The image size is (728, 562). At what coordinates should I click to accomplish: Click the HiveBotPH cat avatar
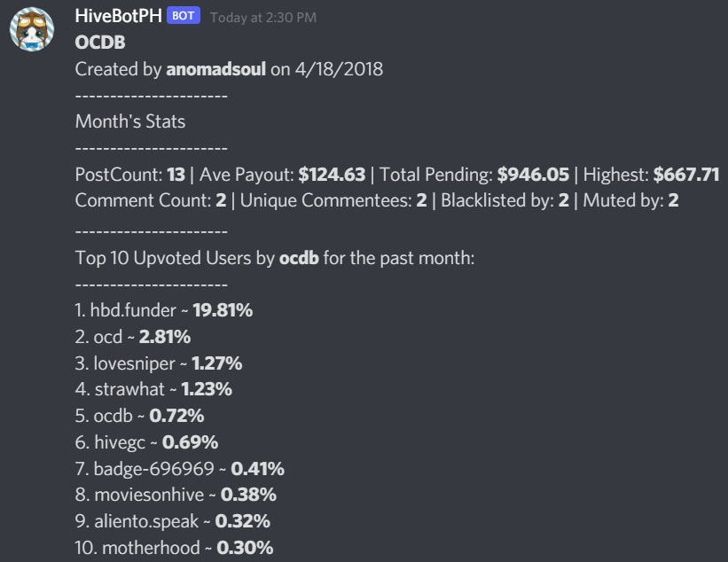(32, 29)
